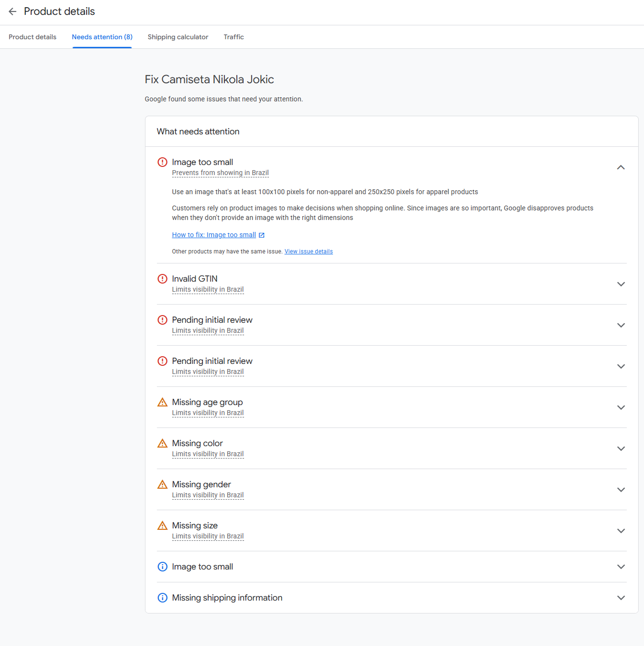Click the orange warning icon beside Missing size

pos(163,526)
